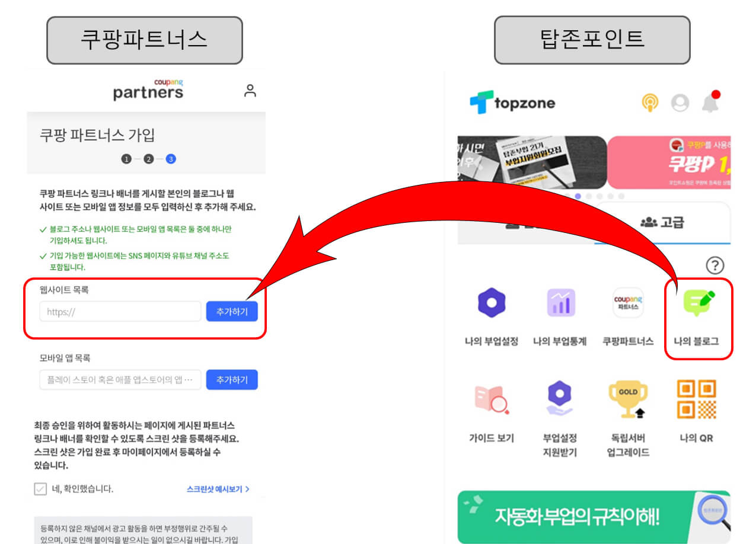Switch to the 고급 tab

tap(662, 223)
